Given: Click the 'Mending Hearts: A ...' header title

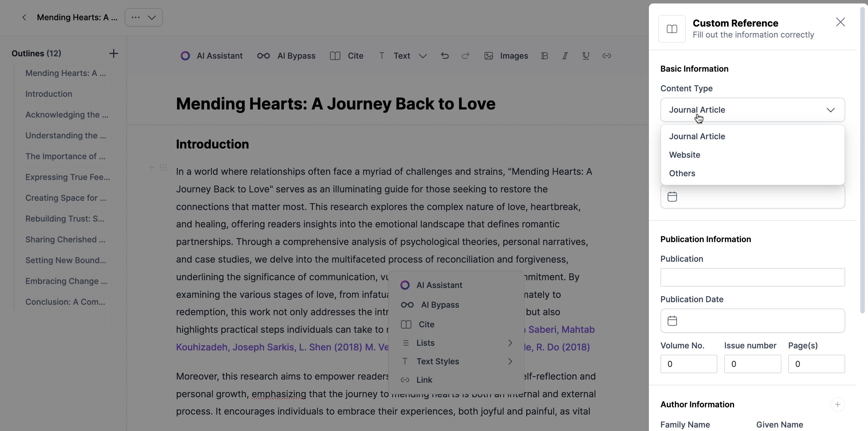Looking at the screenshot, I should coord(77,17).
